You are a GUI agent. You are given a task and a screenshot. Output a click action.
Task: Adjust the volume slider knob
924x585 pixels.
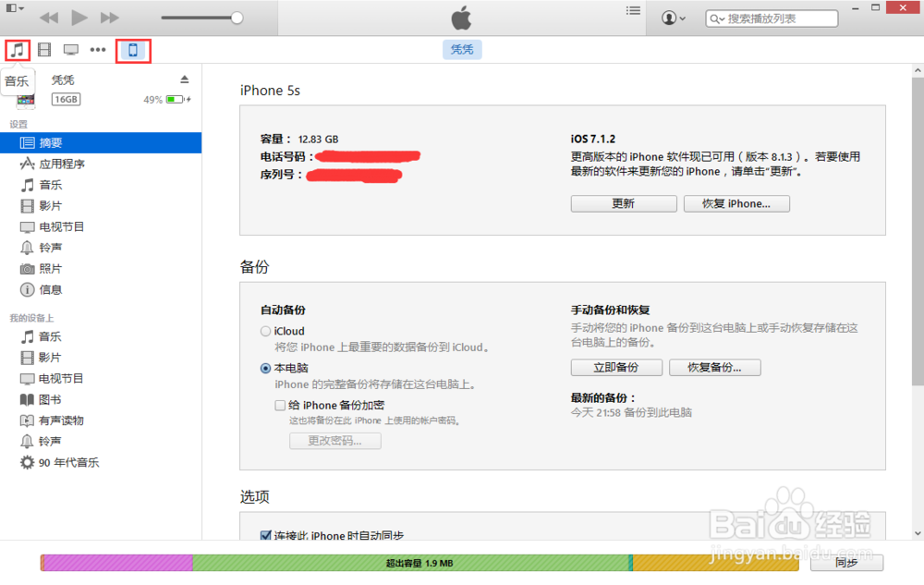click(x=237, y=18)
